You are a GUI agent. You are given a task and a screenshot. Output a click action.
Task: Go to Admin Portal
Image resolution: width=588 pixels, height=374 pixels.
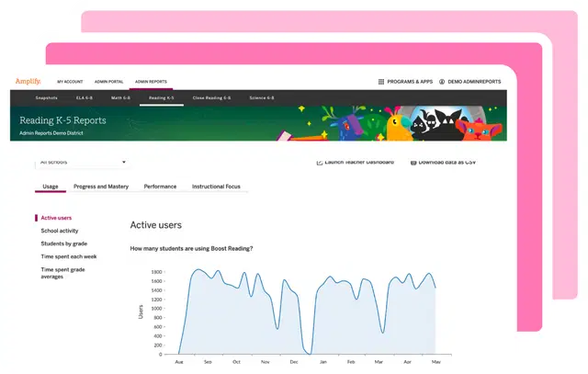click(x=108, y=82)
